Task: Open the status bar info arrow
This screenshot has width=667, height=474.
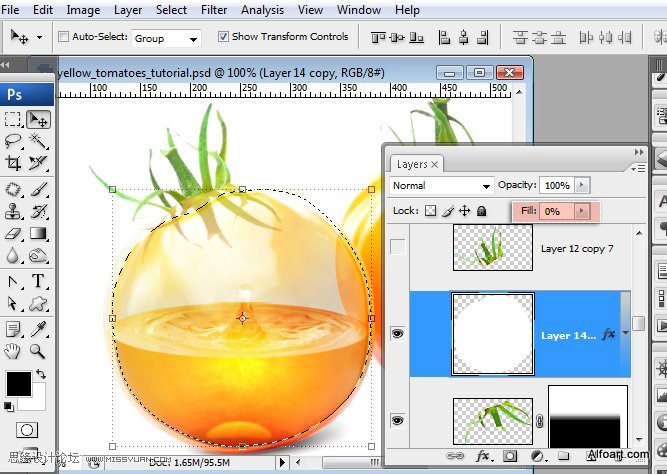Action: (x=282, y=462)
